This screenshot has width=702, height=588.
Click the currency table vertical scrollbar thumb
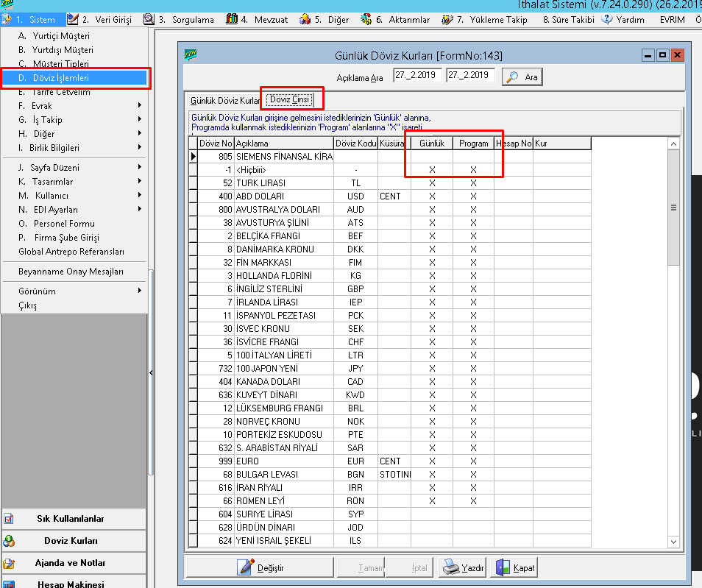pyautogui.click(x=673, y=208)
